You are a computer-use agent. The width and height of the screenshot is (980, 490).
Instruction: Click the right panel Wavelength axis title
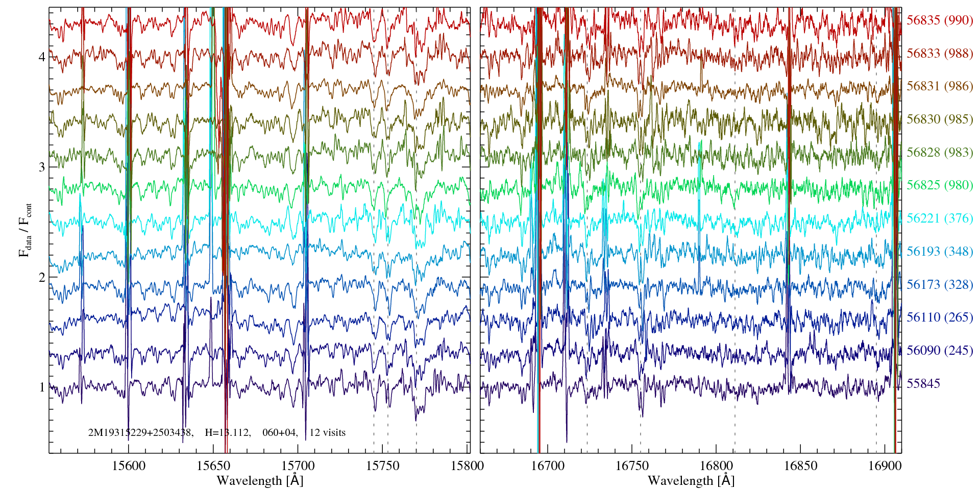(691, 481)
